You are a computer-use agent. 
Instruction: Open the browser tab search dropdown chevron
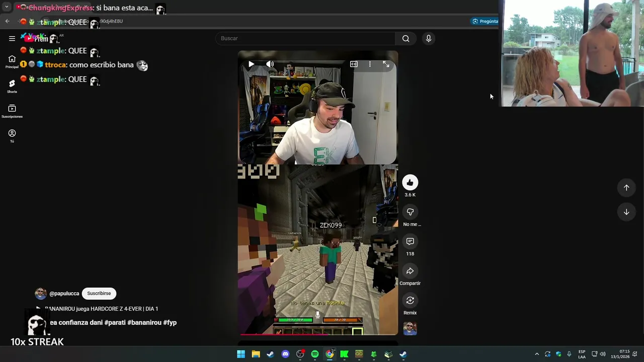point(7,7)
